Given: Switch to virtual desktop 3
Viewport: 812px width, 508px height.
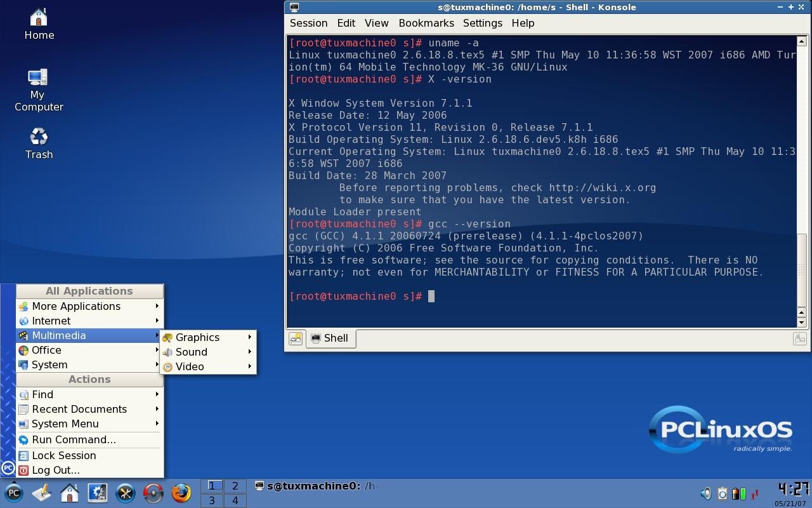Looking at the screenshot, I should pyautogui.click(x=212, y=500).
